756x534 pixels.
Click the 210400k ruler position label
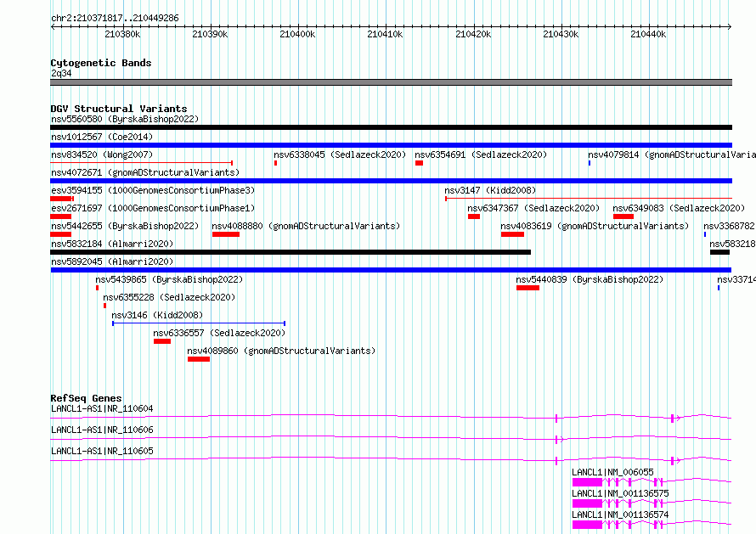click(x=297, y=34)
